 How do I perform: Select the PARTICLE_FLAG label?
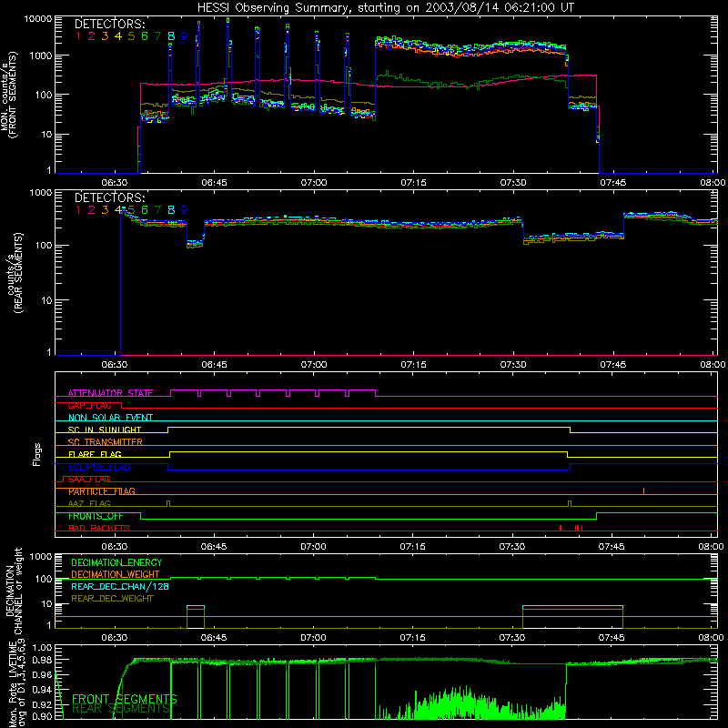tap(102, 491)
